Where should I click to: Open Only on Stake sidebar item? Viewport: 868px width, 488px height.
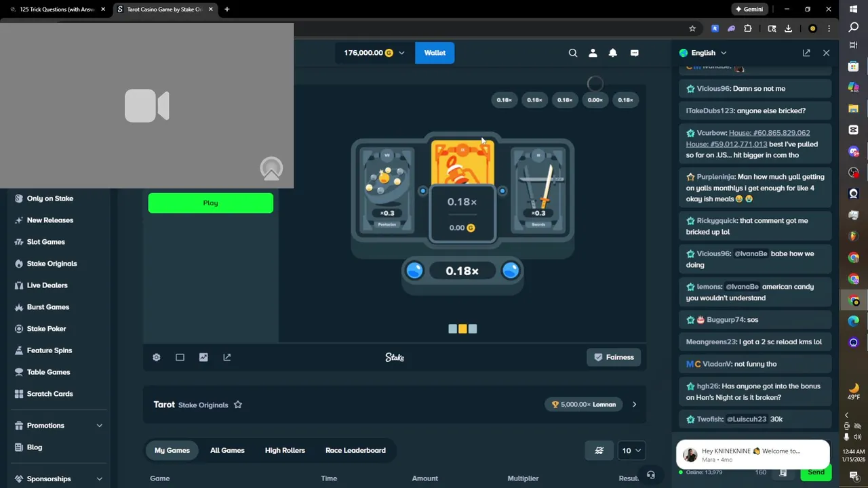pyautogui.click(x=50, y=199)
